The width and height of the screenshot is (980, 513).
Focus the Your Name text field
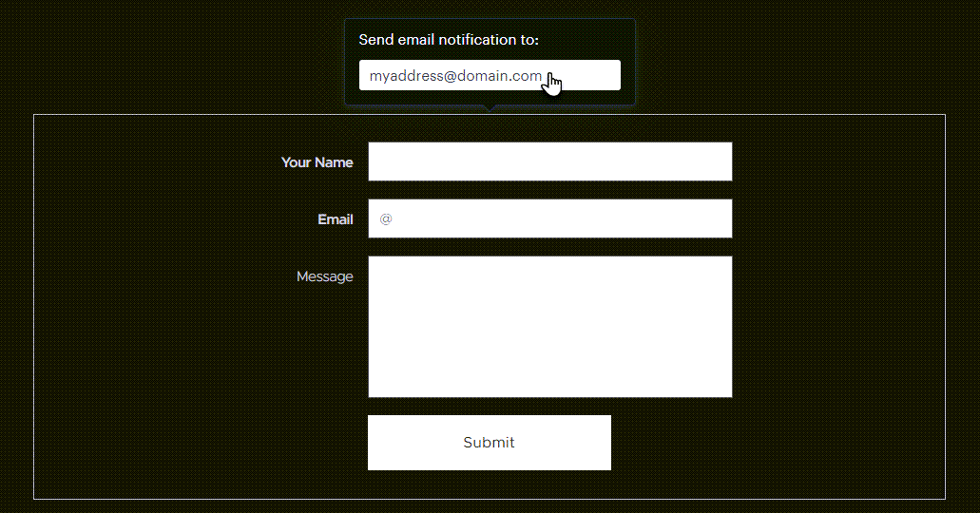coord(550,161)
